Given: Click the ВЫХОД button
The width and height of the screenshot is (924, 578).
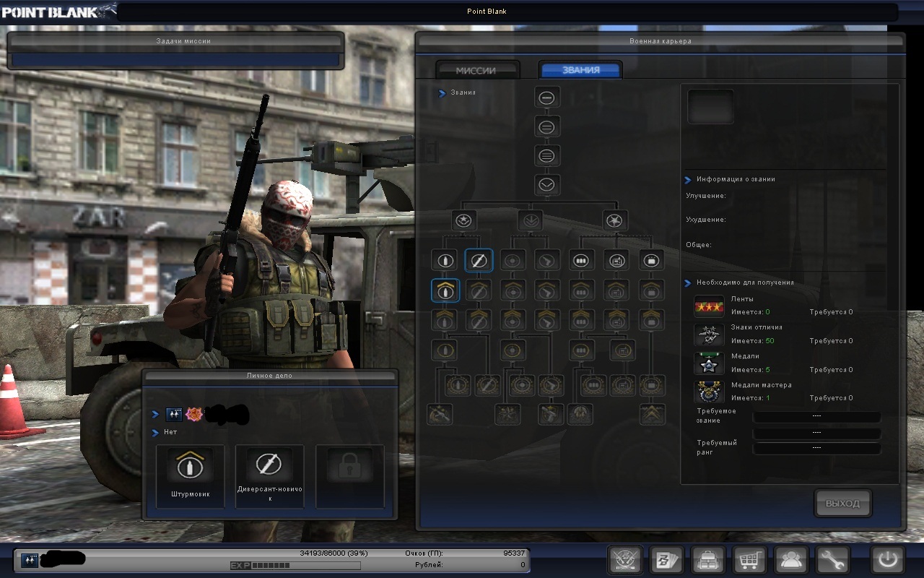Looking at the screenshot, I should pos(842,503).
